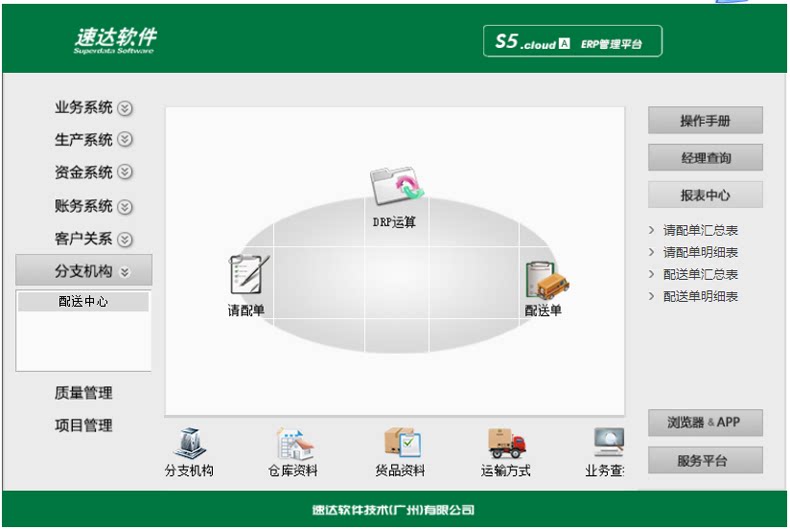
Task: Expand the 业务系统 chevron
Action: (x=125, y=108)
